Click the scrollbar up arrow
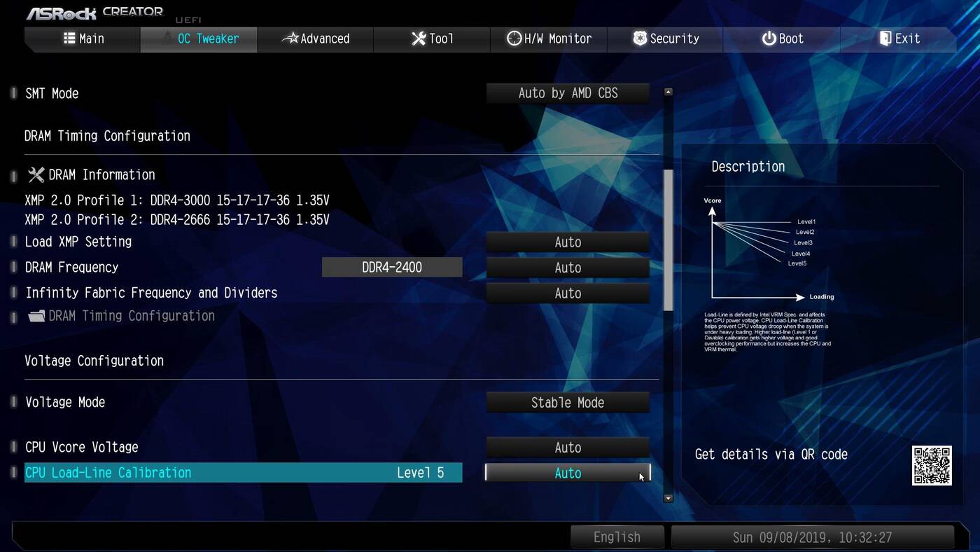 tap(668, 92)
